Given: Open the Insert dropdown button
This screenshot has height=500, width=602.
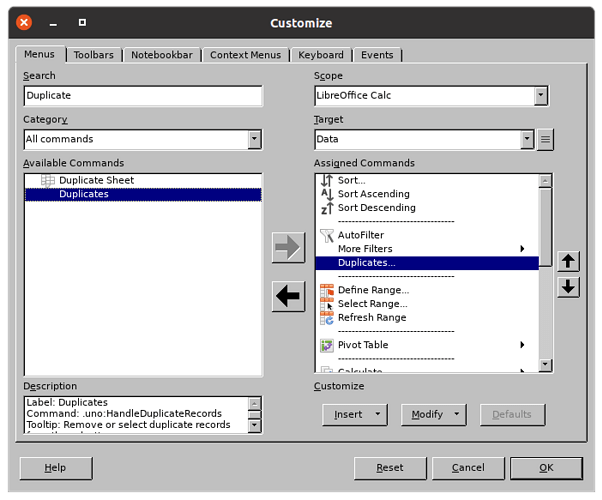Looking at the screenshot, I should click(355, 414).
